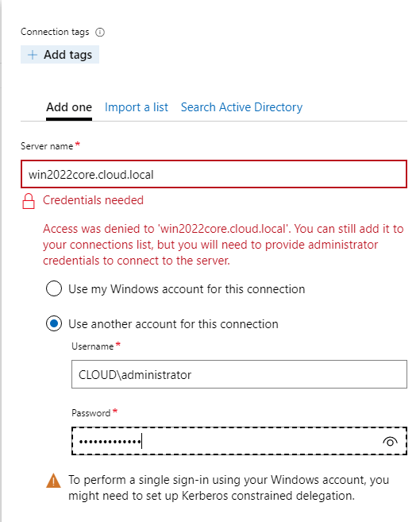Open the Import a list tab
The height and width of the screenshot is (522, 420).
tap(137, 107)
